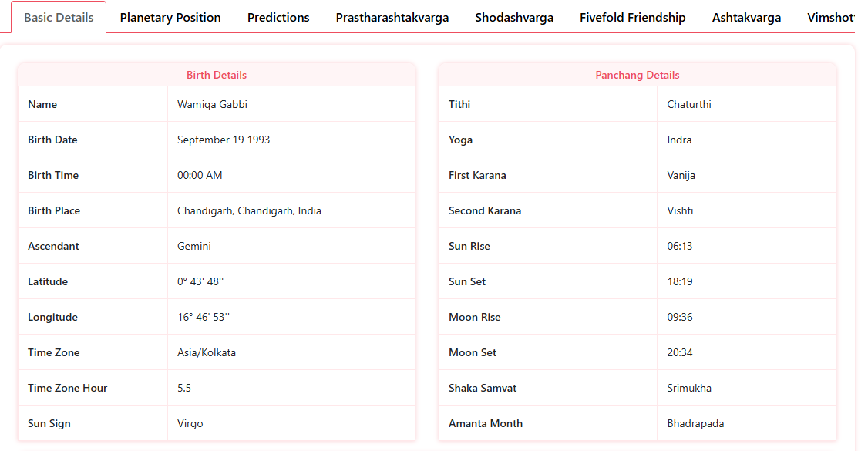The height and width of the screenshot is (451, 868).
Task: Click the Chaturthi tithi value
Action: pos(689,104)
